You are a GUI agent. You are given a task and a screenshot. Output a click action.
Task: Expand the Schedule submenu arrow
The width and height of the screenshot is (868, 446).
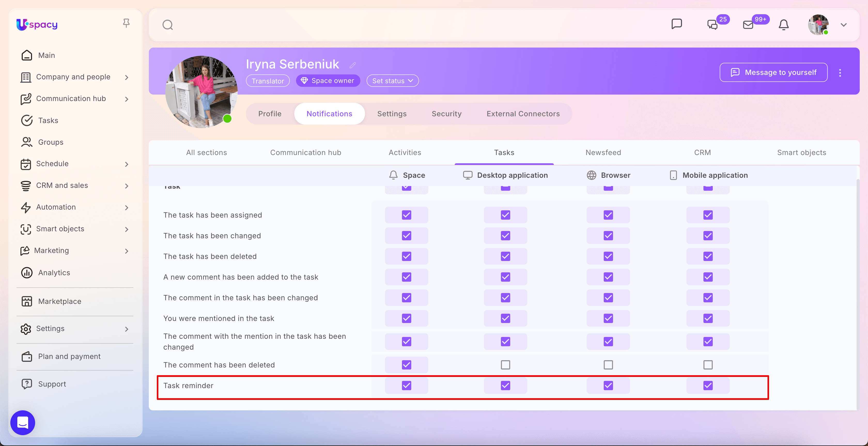point(126,164)
